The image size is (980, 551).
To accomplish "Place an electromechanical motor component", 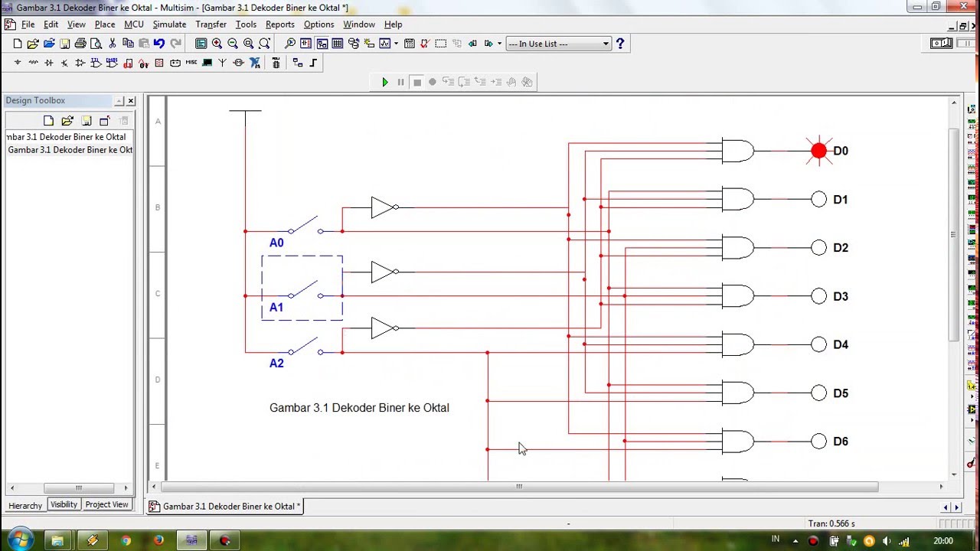I will (239, 63).
